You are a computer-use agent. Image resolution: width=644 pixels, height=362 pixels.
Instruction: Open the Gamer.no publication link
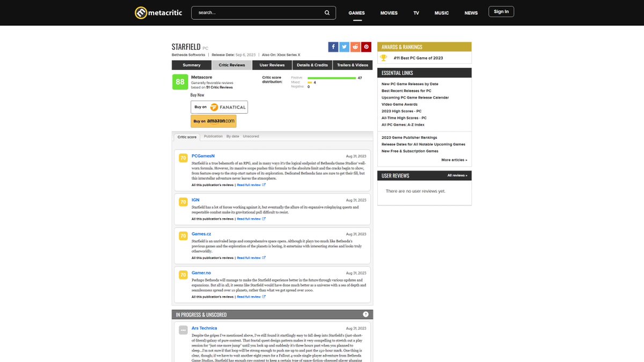(x=201, y=272)
